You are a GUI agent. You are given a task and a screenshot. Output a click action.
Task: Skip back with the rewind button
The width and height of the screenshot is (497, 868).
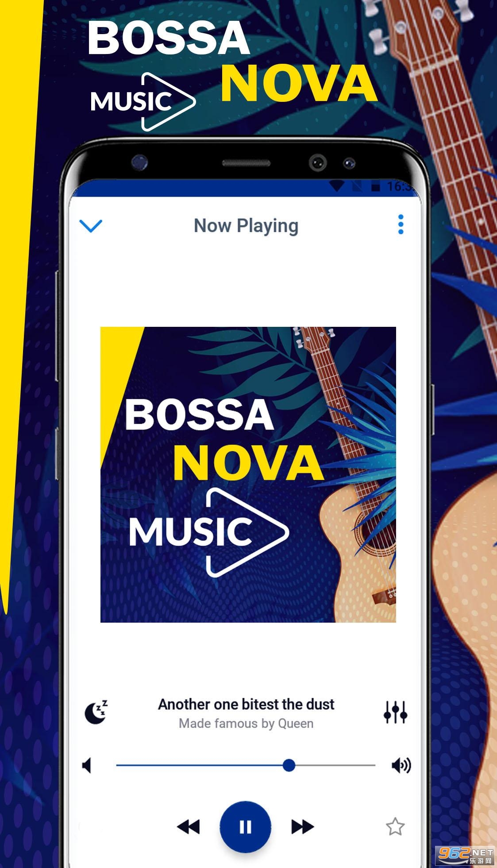[189, 826]
